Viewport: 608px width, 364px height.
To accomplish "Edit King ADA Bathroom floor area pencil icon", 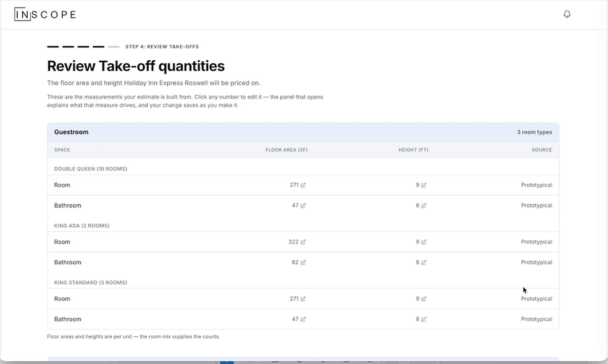I will [303, 262].
